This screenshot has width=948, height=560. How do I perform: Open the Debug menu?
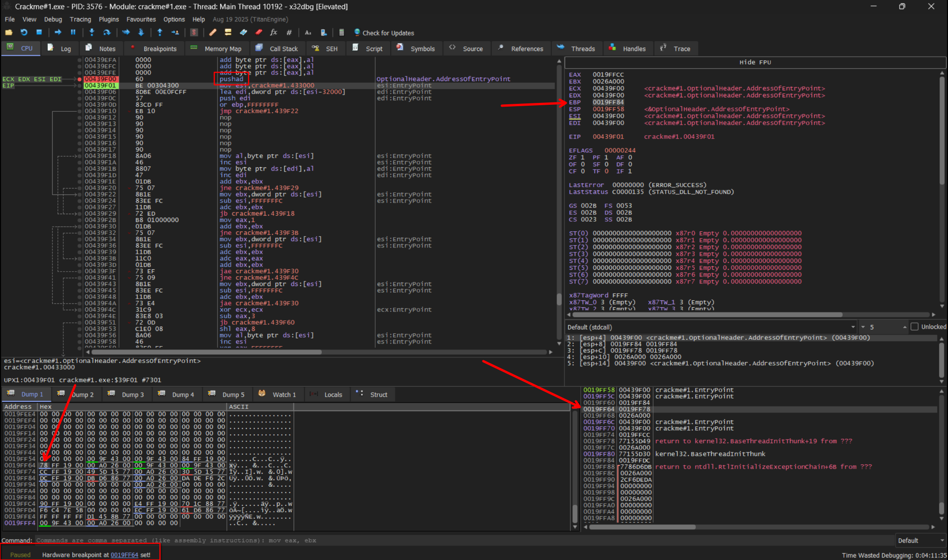[53, 19]
